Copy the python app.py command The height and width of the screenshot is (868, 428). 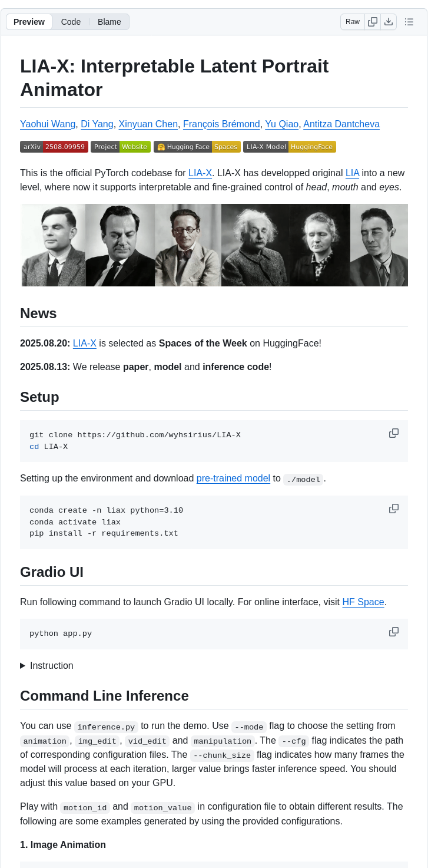pyautogui.click(x=393, y=631)
